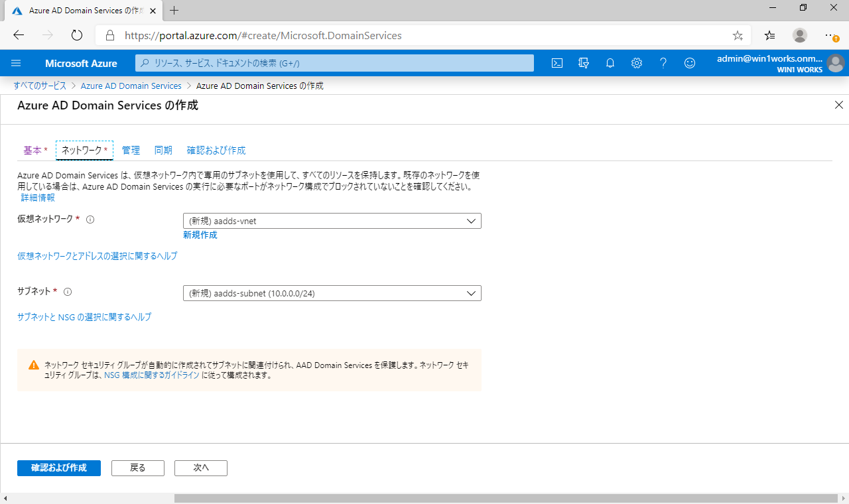The width and height of the screenshot is (849, 504).
Task: Switch to the 同期 tab
Action: click(163, 151)
